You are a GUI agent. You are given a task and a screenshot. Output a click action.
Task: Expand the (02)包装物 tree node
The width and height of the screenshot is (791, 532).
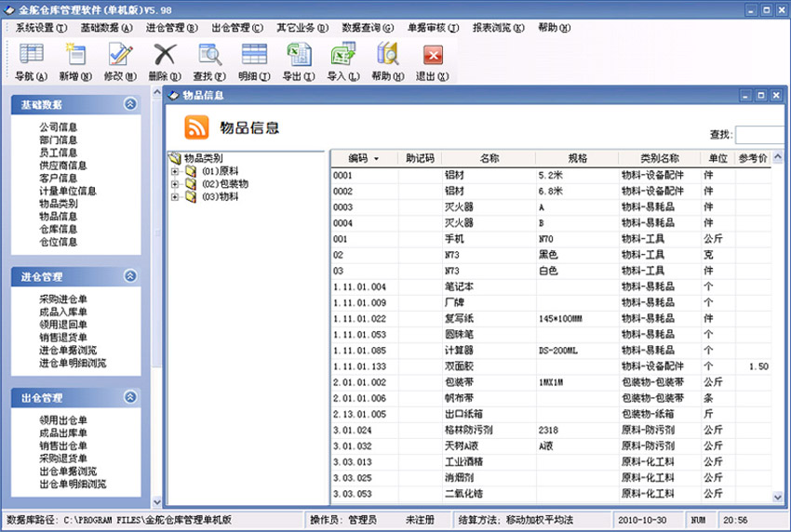click(x=175, y=183)
